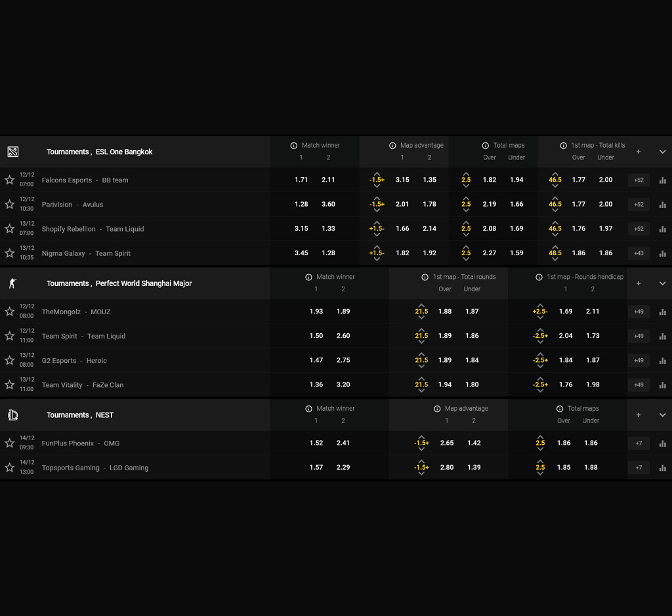Screen dimensions: 672x616
Task: Decrease map handicap for Parivision - Avulus
Action: click(x=377, y=211)
